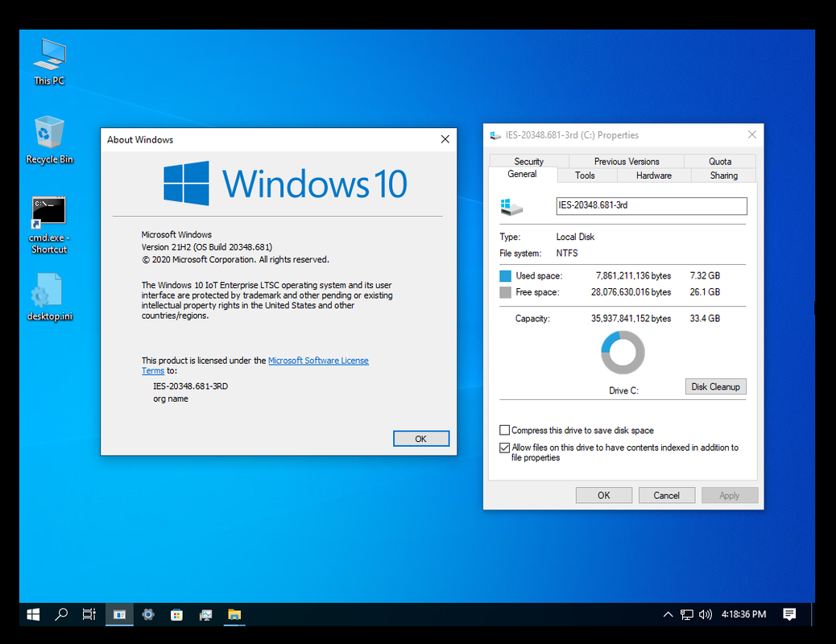
Task: Click the C: drive icon beside the name field
Action: click(511, 206)
